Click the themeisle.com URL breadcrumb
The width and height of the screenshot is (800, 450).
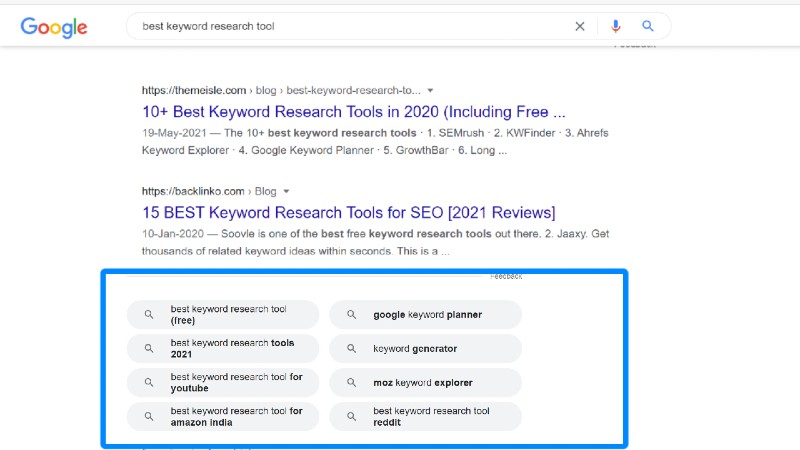tap(281, 90)
